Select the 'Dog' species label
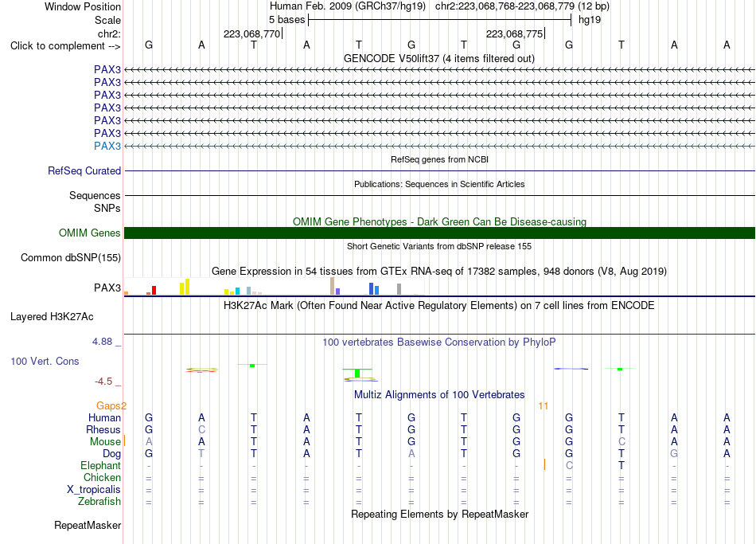This screenshot has width=756, height=544. 111,454
